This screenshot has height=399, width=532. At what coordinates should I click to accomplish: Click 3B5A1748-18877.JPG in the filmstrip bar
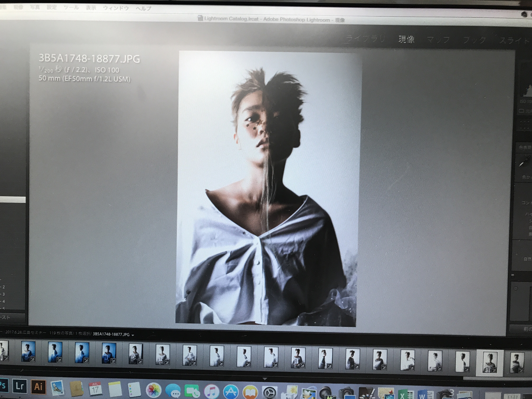(111, 334)
